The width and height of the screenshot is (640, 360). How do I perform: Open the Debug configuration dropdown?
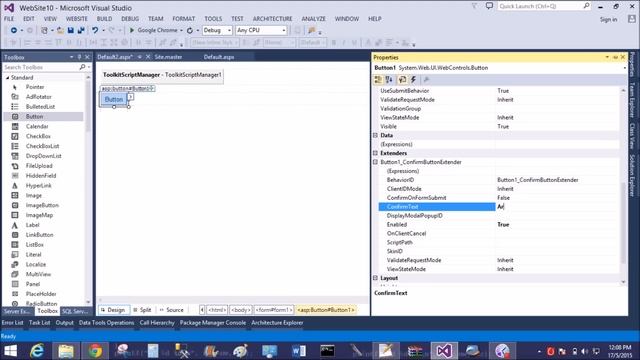pos(229,30)
